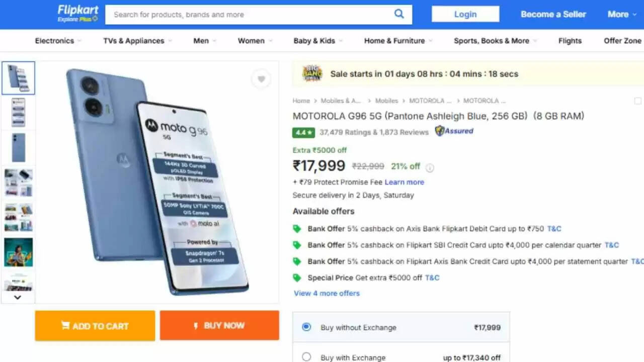Tick the compare checkbox near breadcrumb

pyautogui.click(x=638, y=101)
